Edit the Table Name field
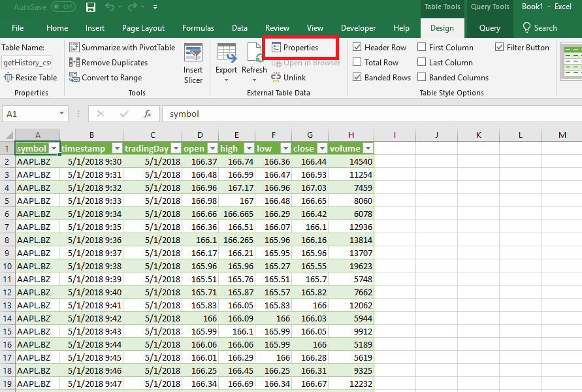Viewport: 582px width, 392px height. (27, 63)
